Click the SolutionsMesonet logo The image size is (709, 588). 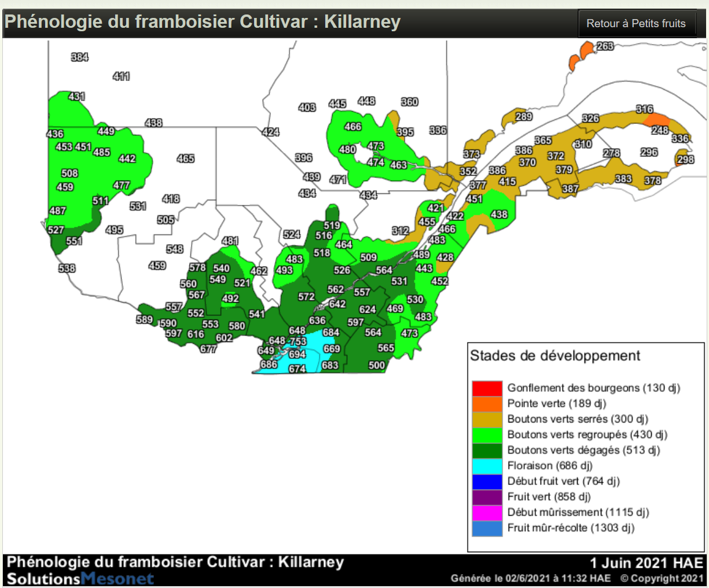click(80, 578)
